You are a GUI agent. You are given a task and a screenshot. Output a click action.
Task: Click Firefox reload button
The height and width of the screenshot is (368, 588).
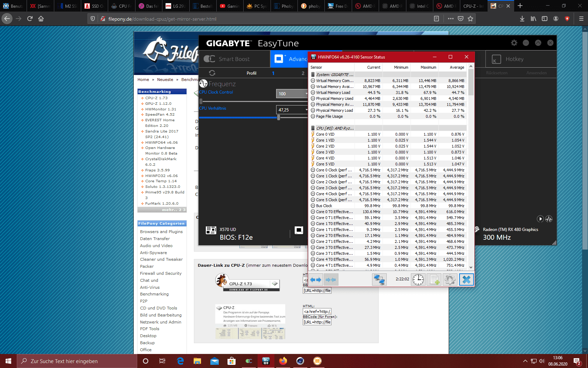30,19
